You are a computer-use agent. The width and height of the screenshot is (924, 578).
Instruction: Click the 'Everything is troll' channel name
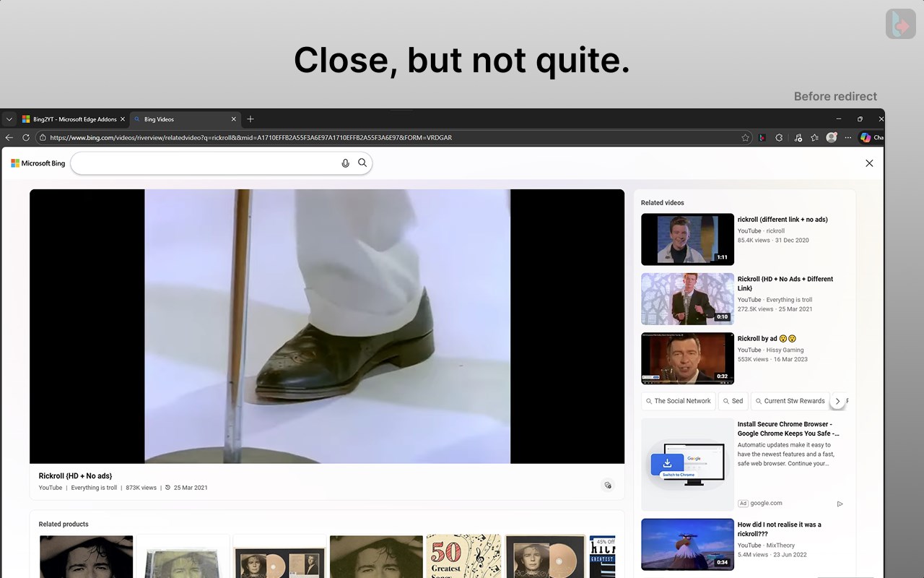click(x=94, y=488)
